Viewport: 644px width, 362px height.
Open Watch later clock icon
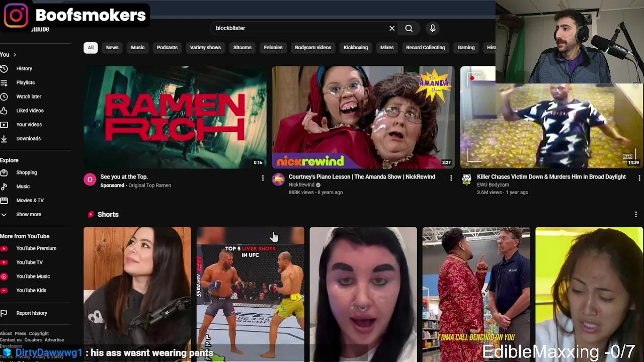pyautogui.click(x=4, y=97)
